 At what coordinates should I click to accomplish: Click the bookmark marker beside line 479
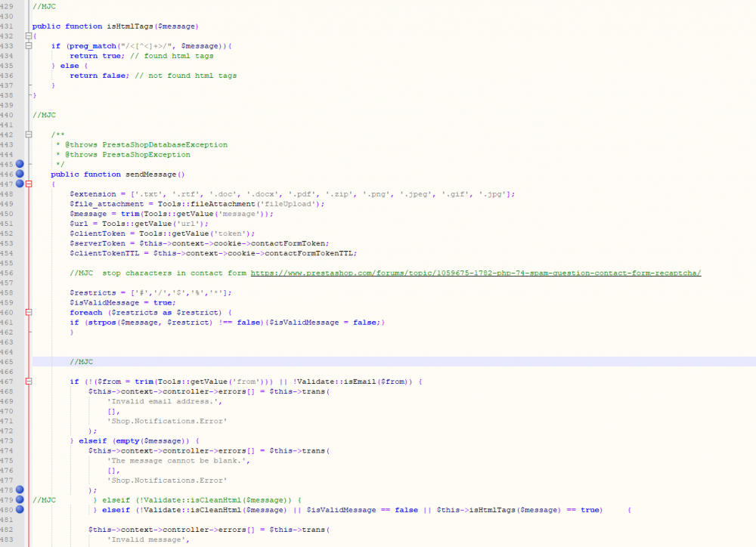click(19, 499)
